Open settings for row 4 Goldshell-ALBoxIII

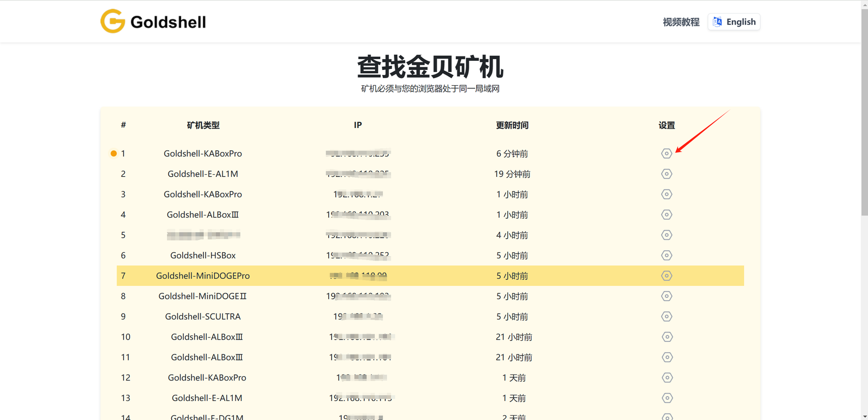tap(667, 215)
